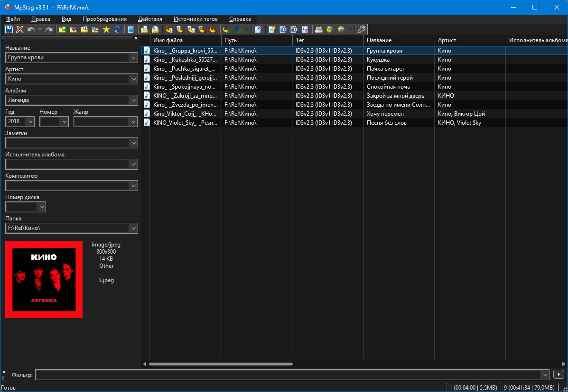Open the Источники тегов menu
Screen dimensions: 568x392
tap(196, 19)
